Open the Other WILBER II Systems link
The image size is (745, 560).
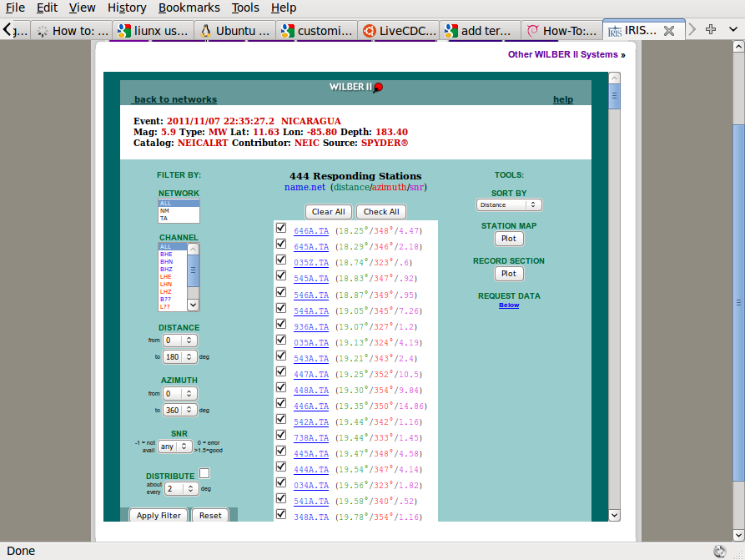(x=566, y=55)
